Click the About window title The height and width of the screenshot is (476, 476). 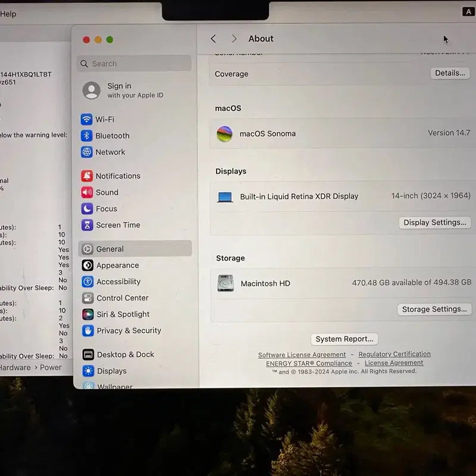pos(261,39)
